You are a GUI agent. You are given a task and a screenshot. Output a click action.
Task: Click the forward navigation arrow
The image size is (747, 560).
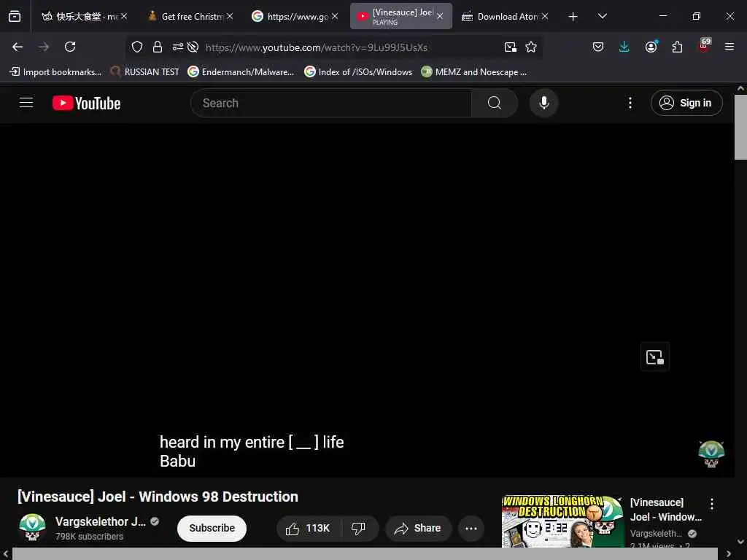[x=44, y=47]
